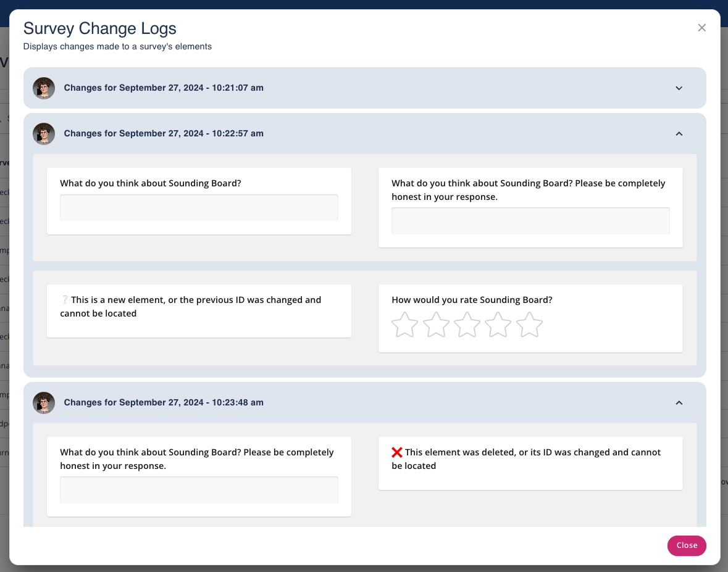Select the third star rating

467,325
